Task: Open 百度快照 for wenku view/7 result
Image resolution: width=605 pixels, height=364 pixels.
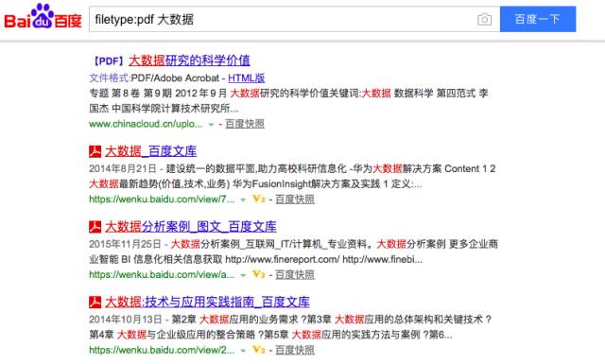Action: coord(295,199)
